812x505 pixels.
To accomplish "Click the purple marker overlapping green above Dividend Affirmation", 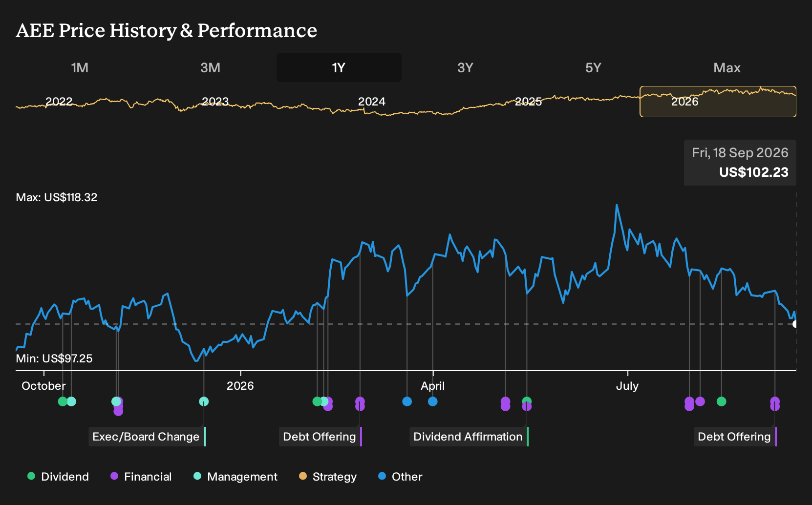I will tap(527, 406).
